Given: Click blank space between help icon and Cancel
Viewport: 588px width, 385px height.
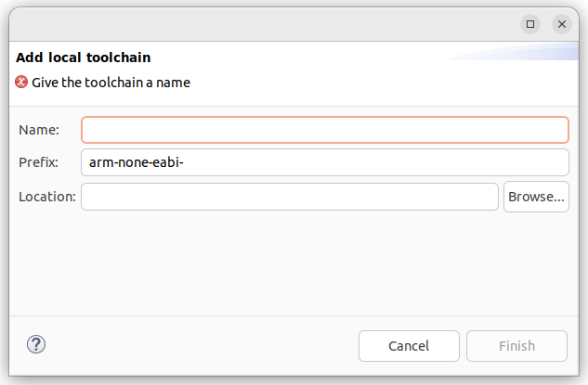Looking at the screenshot, I should (203, 346).
